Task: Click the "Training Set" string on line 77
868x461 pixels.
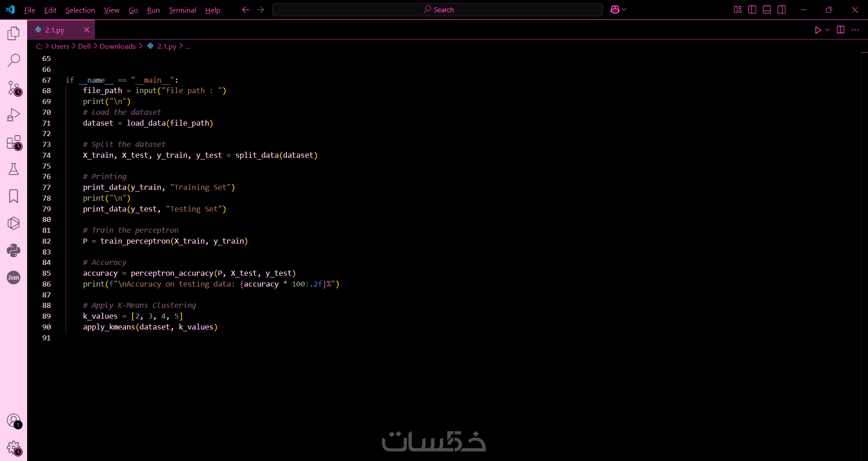Action: (200, 187)
